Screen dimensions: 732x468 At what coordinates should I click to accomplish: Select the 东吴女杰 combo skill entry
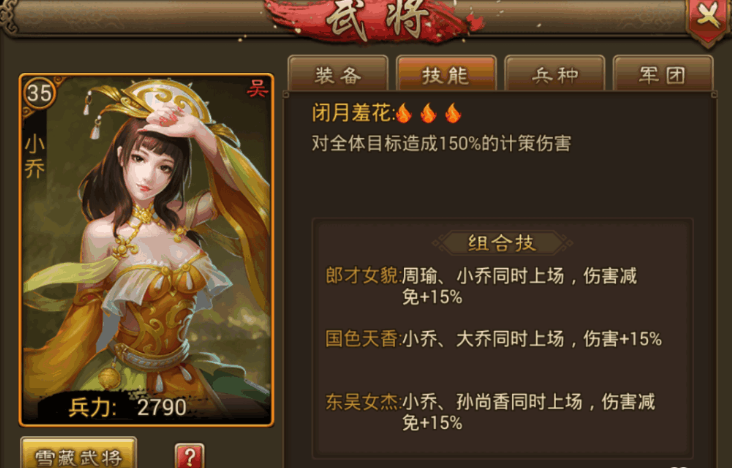tap(490, 412)
